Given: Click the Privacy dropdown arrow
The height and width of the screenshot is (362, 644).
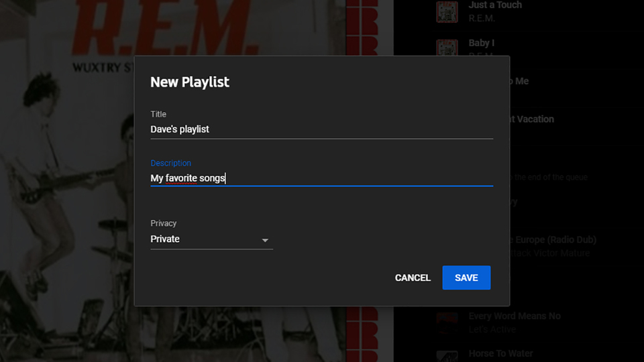Looking at the screenshot, I should [265, 240].
